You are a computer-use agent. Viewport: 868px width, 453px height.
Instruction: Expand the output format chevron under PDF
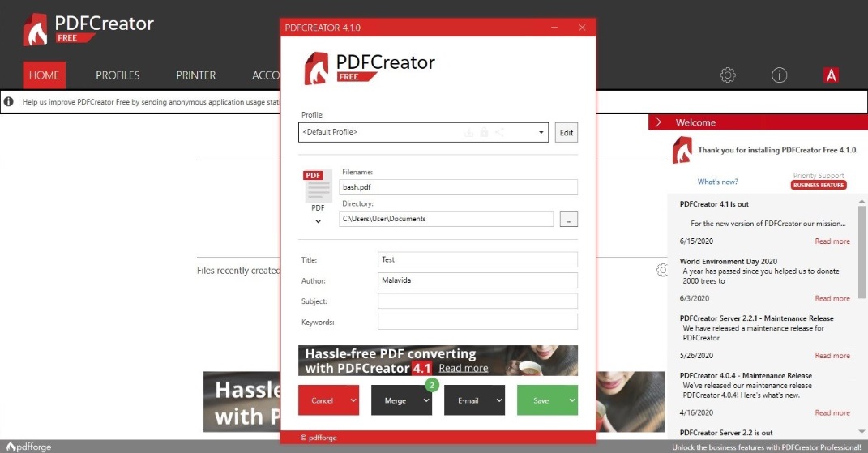318,221
